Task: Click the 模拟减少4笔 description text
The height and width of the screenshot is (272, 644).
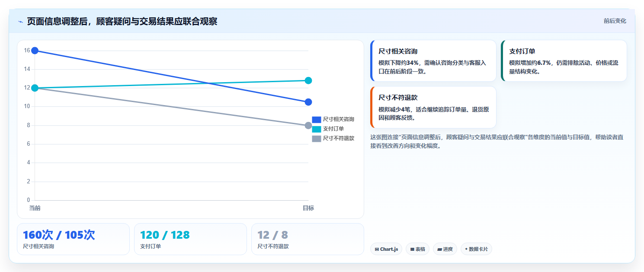Action: point(434,114)
